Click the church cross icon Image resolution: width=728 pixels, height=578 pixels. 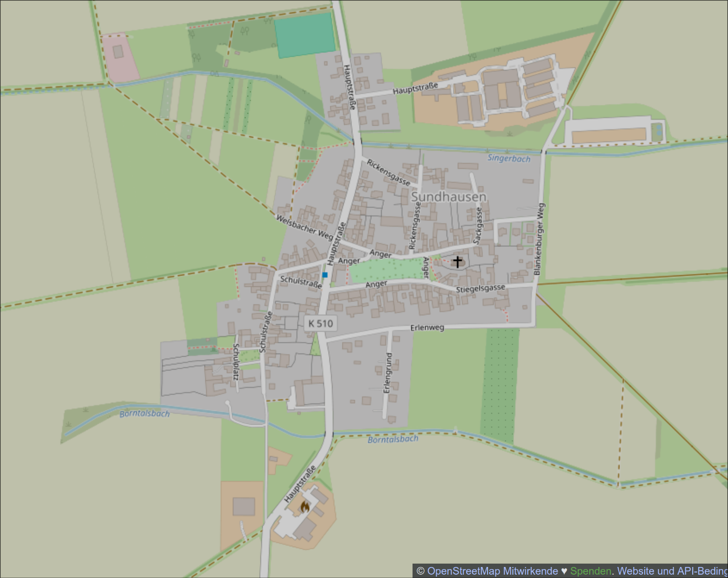click(457, 261)
